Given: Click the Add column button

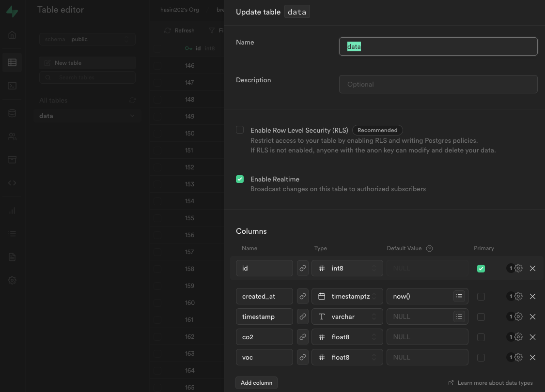Looking at the screenshot, I should [x=256, y=383].
